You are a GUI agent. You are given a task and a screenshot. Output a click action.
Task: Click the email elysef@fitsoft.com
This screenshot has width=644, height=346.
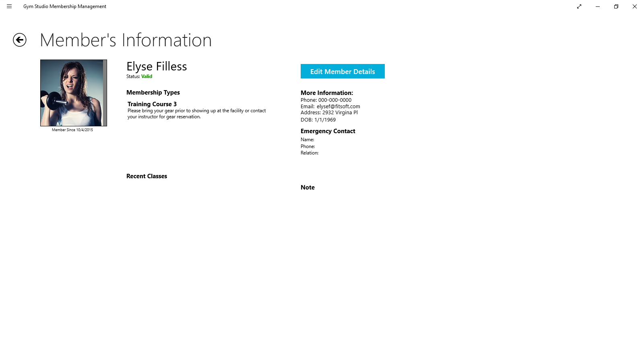tap(339, 107)
